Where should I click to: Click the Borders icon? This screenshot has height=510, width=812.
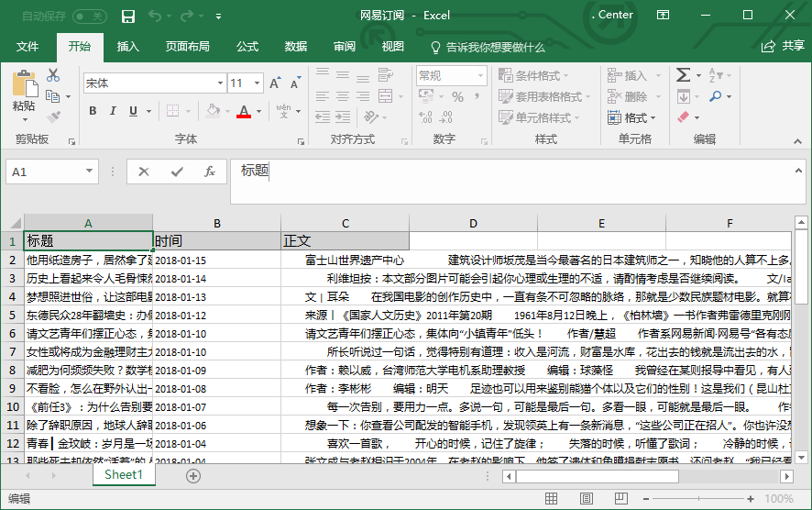pyautogui.click(x=173, y=110)
